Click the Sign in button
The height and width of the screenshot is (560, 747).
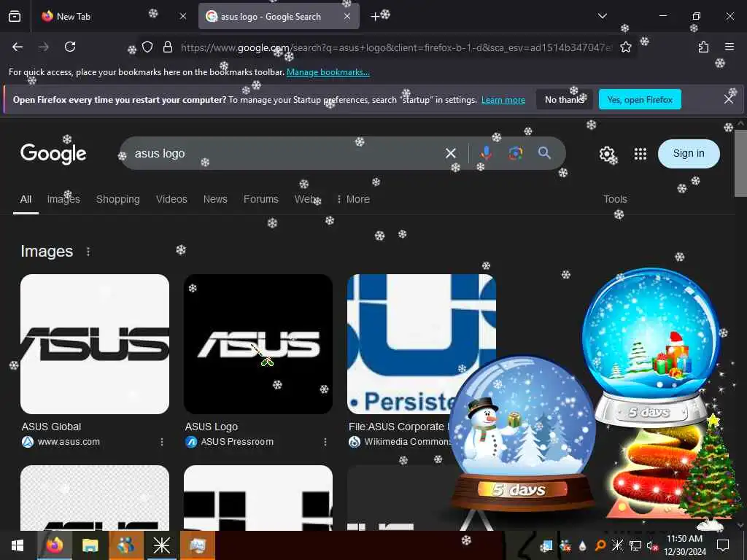pos(689,153)
